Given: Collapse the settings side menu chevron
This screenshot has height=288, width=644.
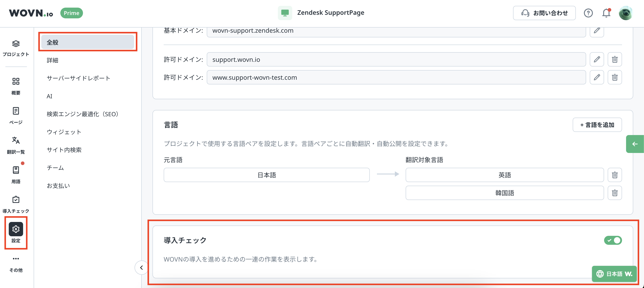Looking at the screenshot, I should click(x=141, y=268).
